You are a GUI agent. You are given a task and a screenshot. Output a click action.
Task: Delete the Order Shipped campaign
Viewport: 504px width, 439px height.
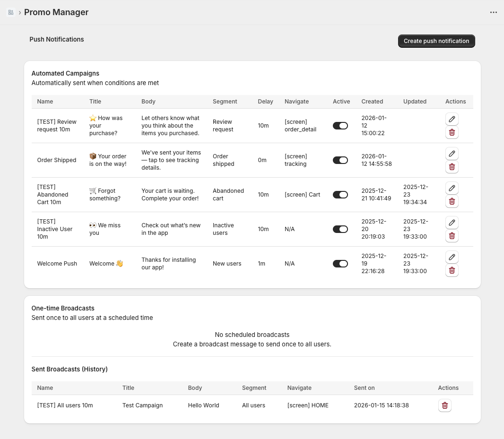pos(452,167)
